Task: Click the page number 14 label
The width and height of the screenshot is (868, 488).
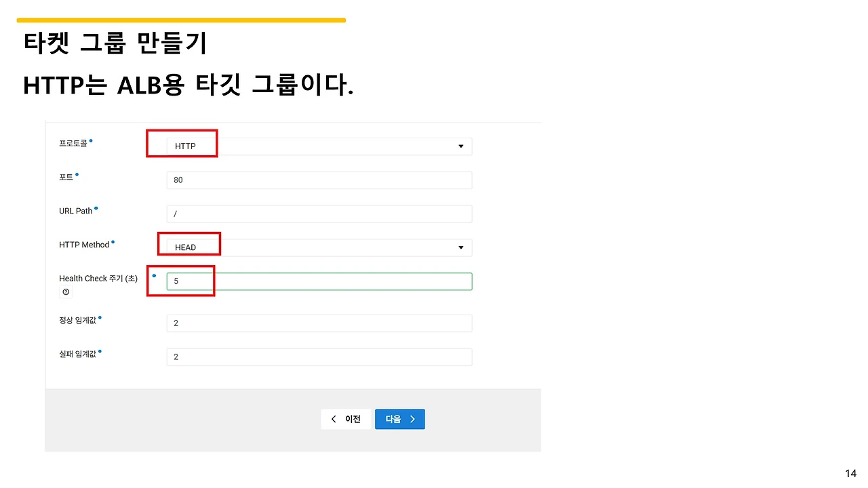Action: pyautogui.click(x=850, y=472)
